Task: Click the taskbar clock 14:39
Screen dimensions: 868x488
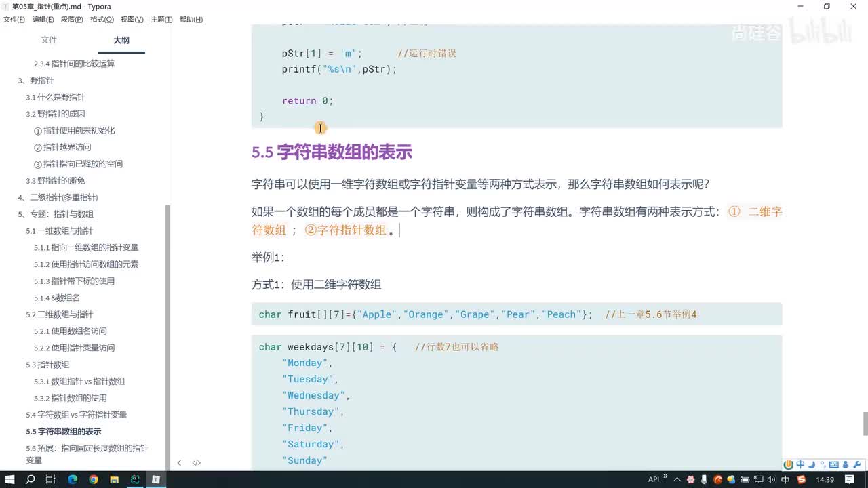Action: (x=825, y=479)
